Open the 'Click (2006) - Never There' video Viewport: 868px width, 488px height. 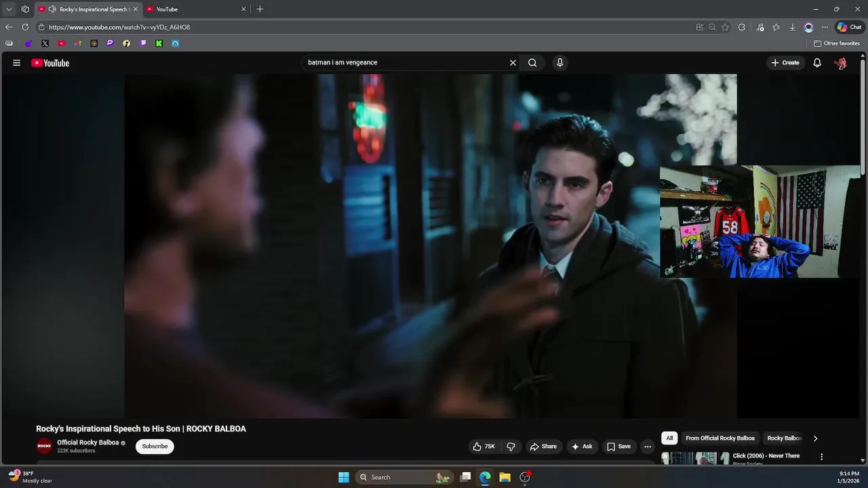[x=766, y=455]
